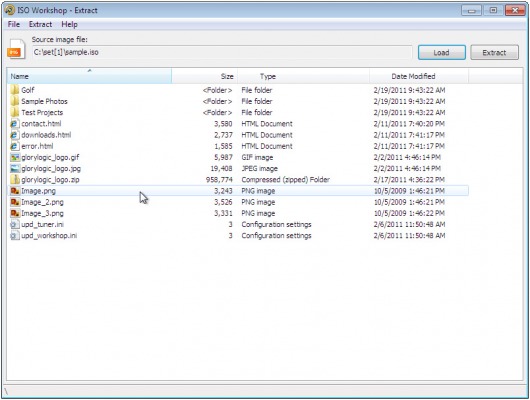Image resolution: width=530 pixels, height=400 pixels.
Task: Click the ISO source image file icon
Action: coord(16,49)
